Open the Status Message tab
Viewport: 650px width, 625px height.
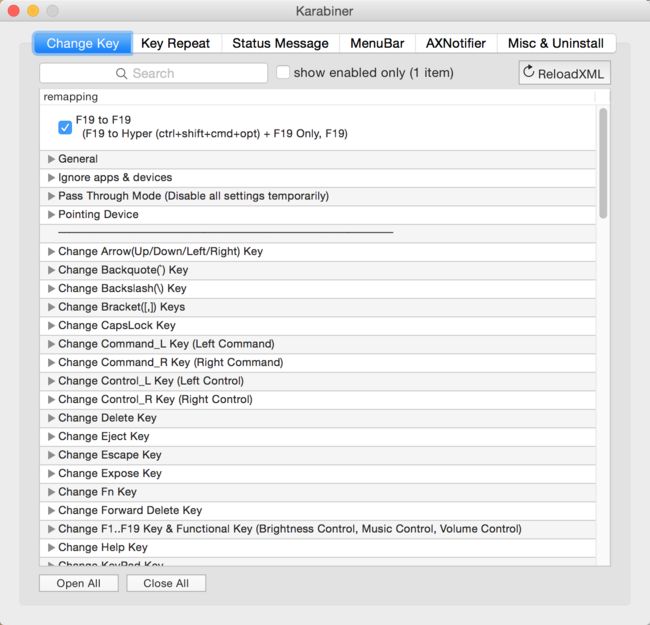click(x=280, y=43)
